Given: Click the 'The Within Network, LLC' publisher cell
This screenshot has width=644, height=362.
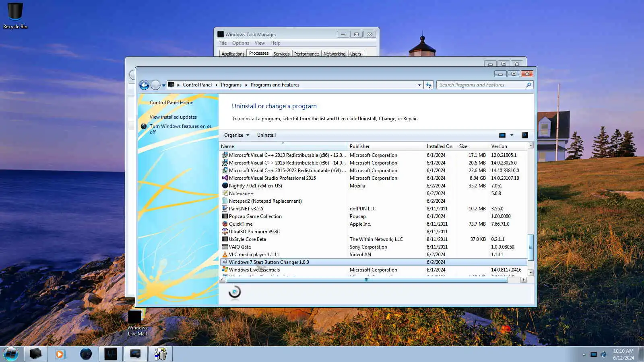Looking at the screenshot, I should [x=376, y=239].
